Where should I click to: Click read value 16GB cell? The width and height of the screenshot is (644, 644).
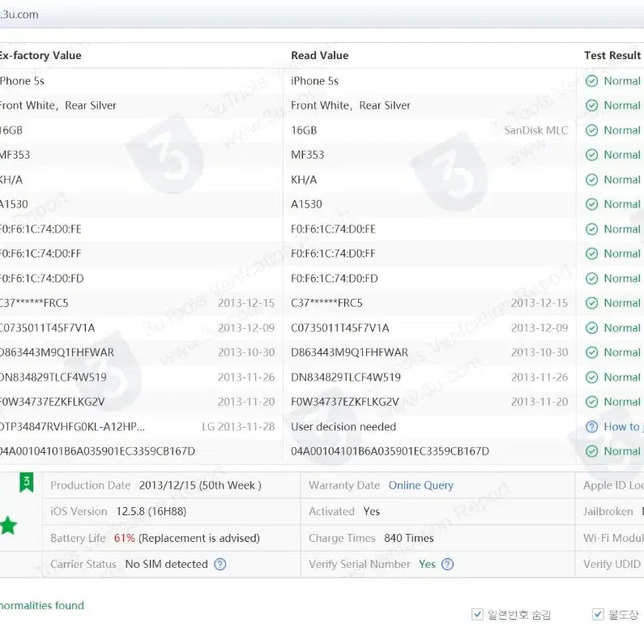(x=304, y=130)
